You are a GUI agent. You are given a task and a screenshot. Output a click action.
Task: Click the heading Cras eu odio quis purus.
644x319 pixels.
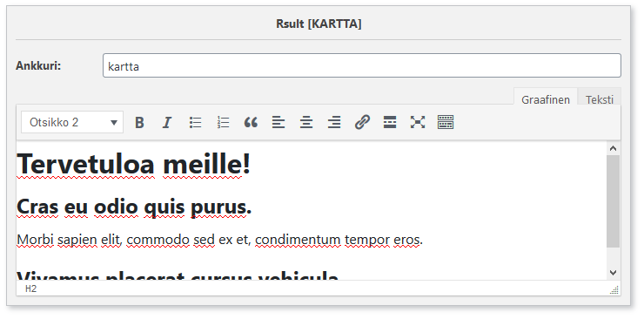click(134, 207)
